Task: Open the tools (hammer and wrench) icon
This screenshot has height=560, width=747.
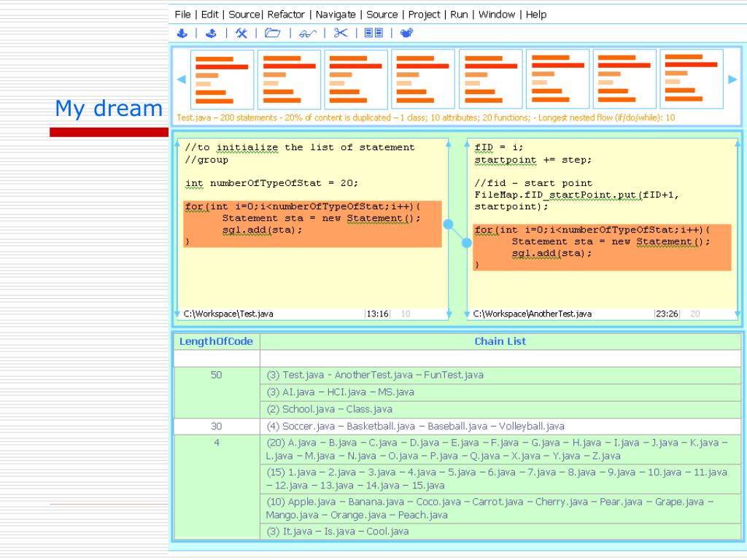Action: click(241, 33)
